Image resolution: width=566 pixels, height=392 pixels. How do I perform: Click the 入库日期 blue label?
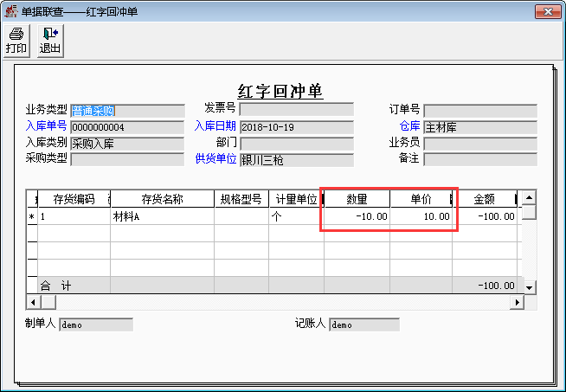click(x=215, y=125)
